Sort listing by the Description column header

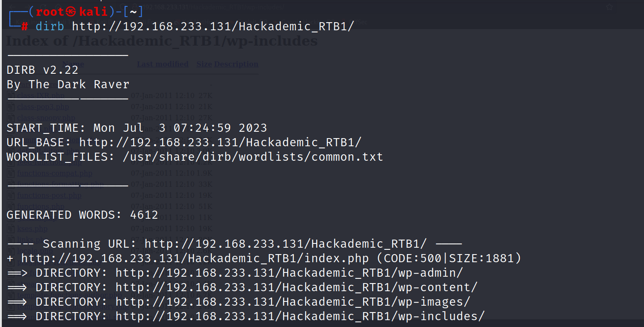(x=236, y=64)
